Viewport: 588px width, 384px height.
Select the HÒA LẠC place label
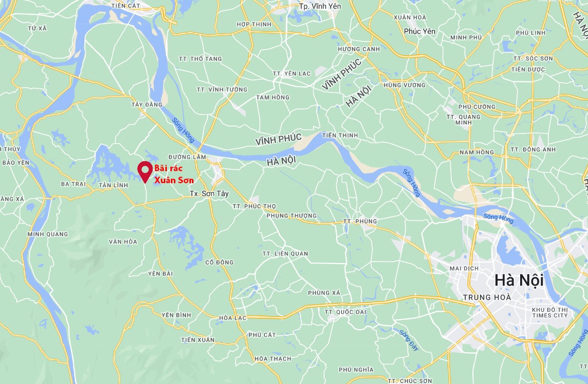233,318
